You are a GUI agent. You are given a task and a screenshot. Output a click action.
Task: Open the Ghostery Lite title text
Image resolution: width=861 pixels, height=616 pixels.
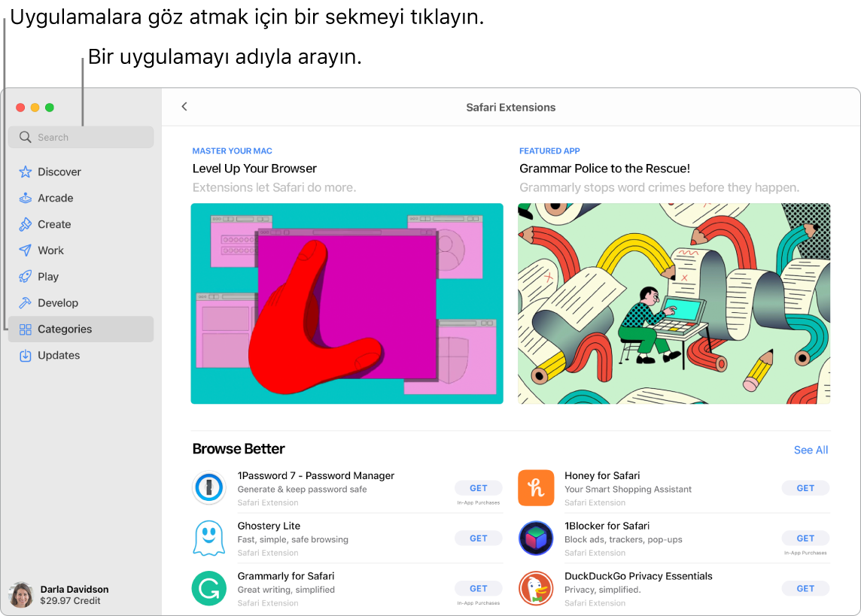(269, 526)
